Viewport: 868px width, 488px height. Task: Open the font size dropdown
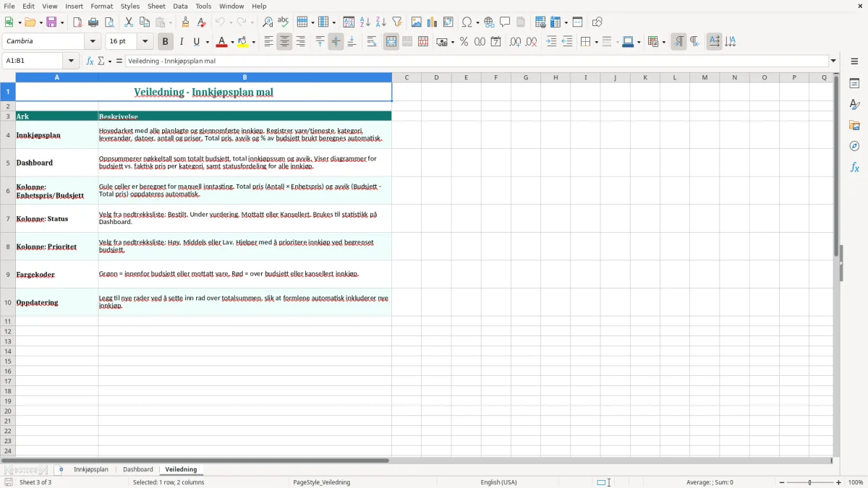pyautogui.click(x=145, y=42)
